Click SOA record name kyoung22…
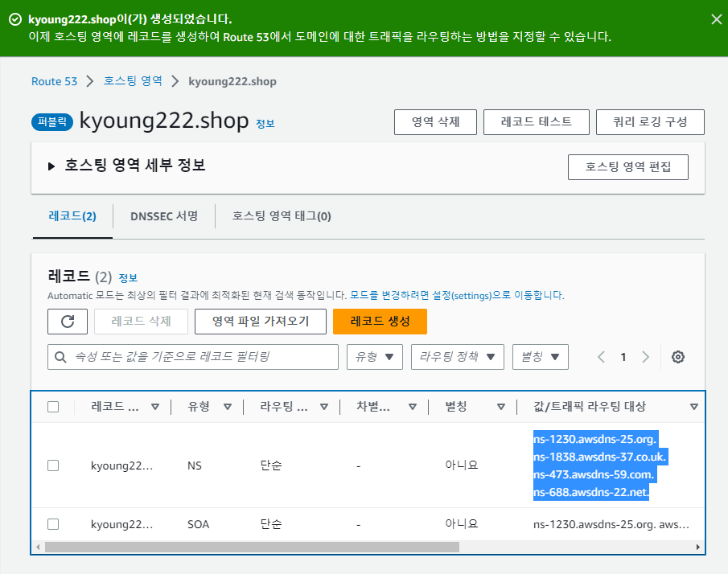The image size is (728, 574). click(121, 524)
